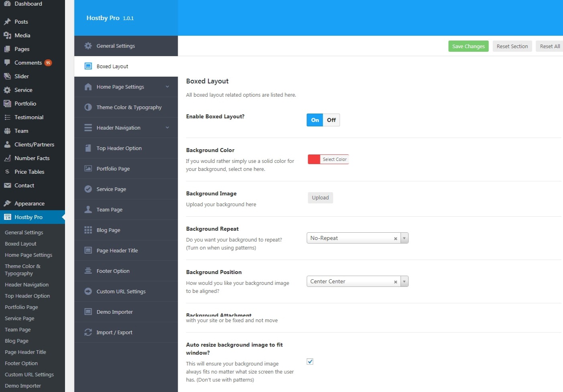The image size is (563, 392).
Task: Click the Theme Color & Typography contrast icon
Action: (88, 107)
